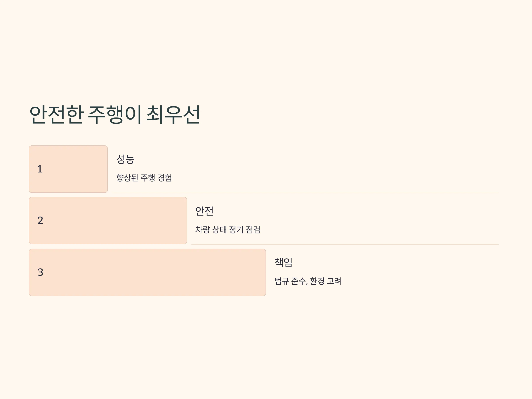Click the 책임 heading
The width and height of the screenshot is (532, 399).
pos(283,262)
